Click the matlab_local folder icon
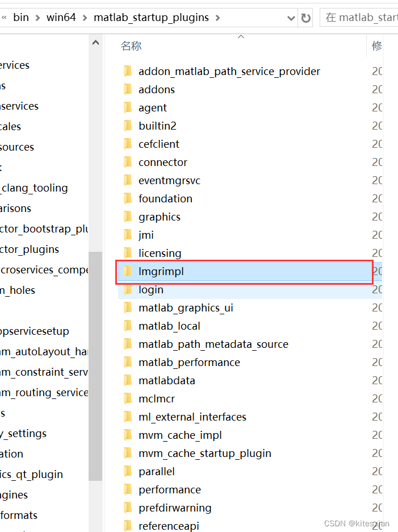 (128, 326)
